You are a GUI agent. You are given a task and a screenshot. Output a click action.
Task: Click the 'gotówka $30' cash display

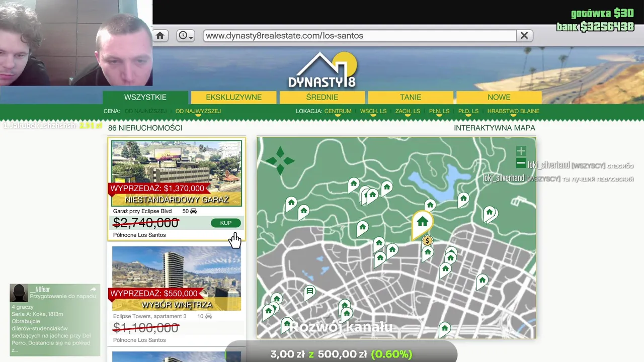tap(603, 14)
